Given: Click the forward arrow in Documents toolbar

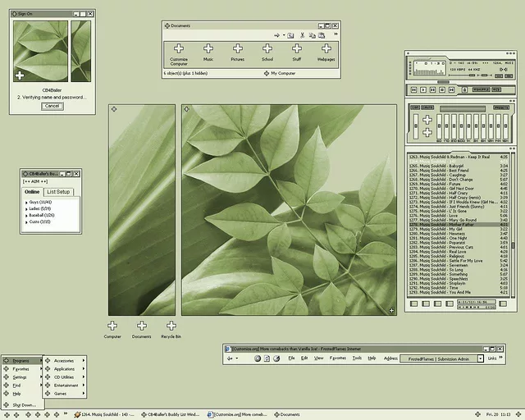Looking at the screenshot, I should coord(276,35).
